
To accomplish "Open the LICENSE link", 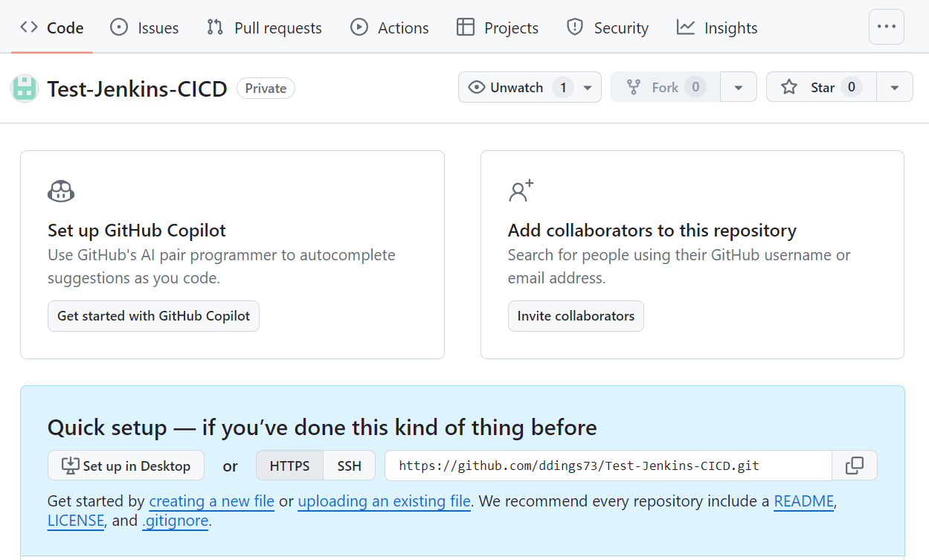I will tap(76, 521).
